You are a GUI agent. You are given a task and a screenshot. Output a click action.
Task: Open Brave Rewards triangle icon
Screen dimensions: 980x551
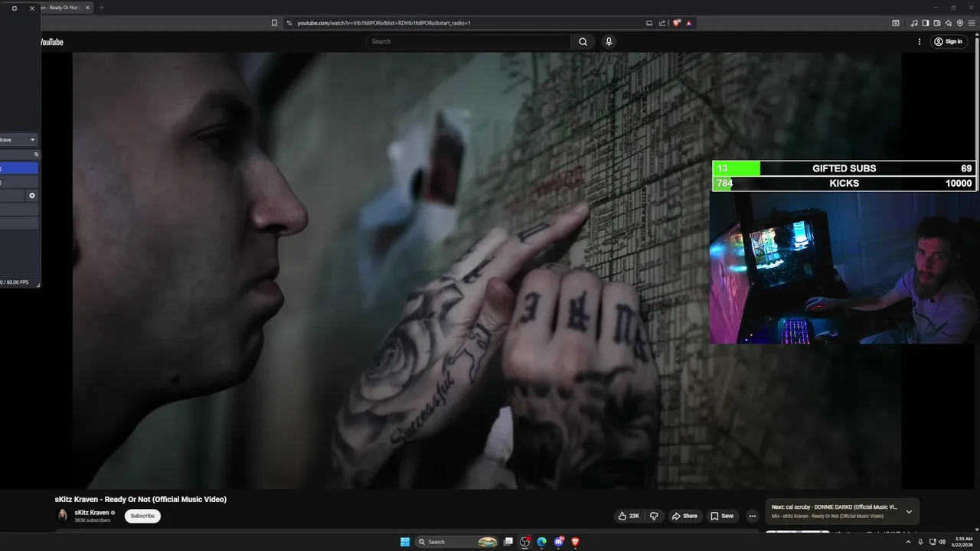(689, 23)
